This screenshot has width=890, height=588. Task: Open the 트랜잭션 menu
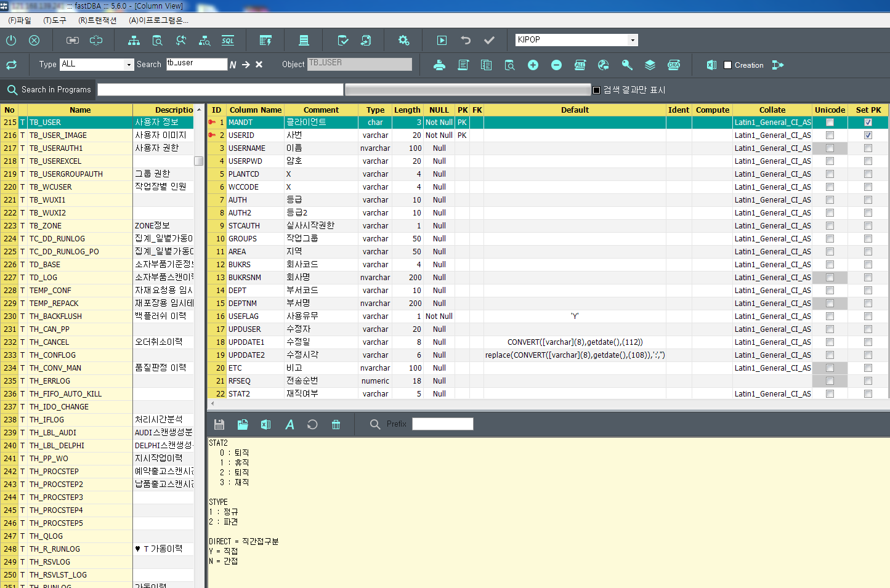(97, 20)
